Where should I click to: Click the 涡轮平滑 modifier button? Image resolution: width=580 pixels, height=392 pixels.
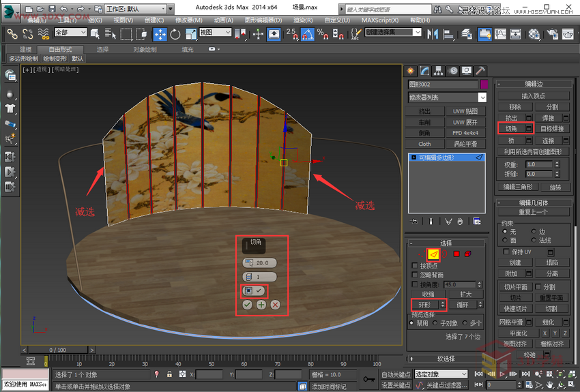tap(465, 144)
